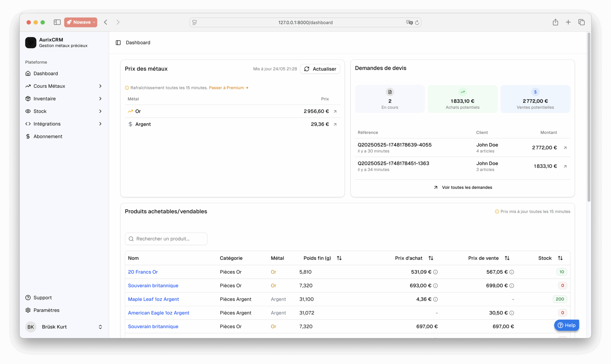
Task: Sort by Prix d'achat arrows icon
Action: 431,258
